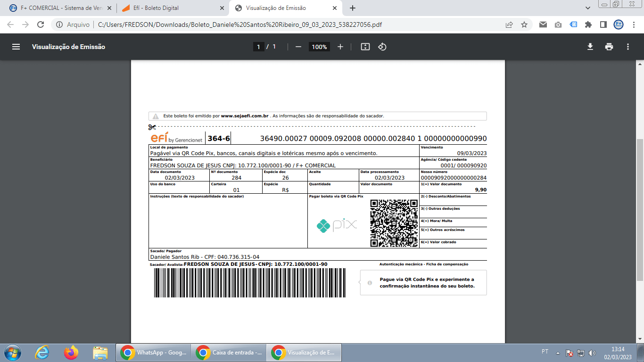Switch to Caixa de entrada taskbar window
Image resolution: width=644 pixels, height=362 pixels.
point(229,353)
